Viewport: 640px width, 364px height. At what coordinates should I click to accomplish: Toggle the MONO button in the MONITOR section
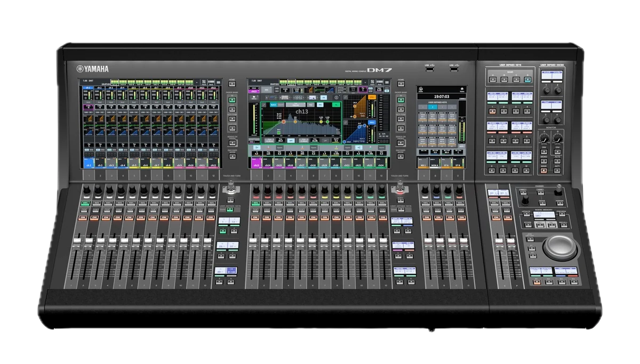[x=544, y=162]
